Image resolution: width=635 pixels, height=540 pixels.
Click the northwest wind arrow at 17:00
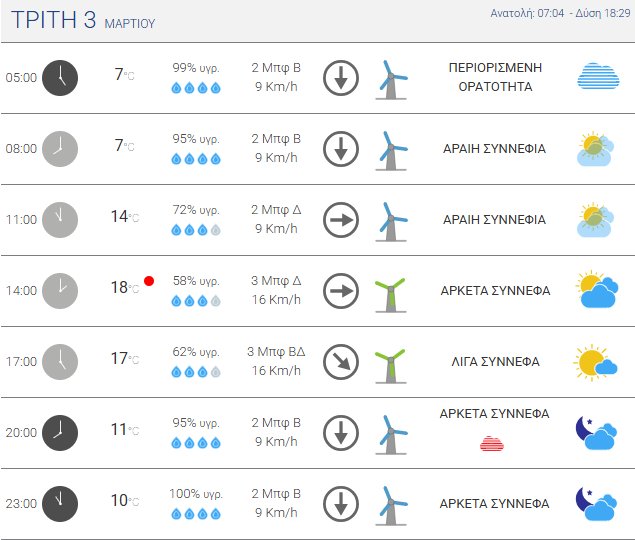(x=341, y=362)
